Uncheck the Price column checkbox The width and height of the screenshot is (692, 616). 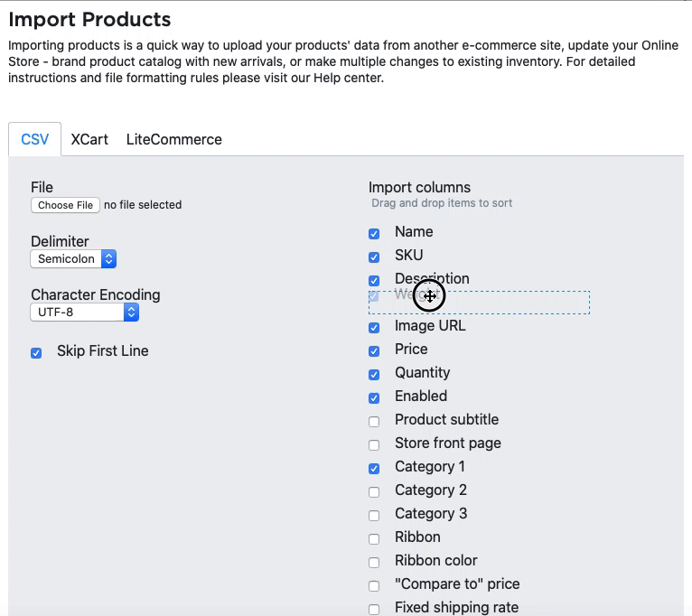tap(374, 351)
